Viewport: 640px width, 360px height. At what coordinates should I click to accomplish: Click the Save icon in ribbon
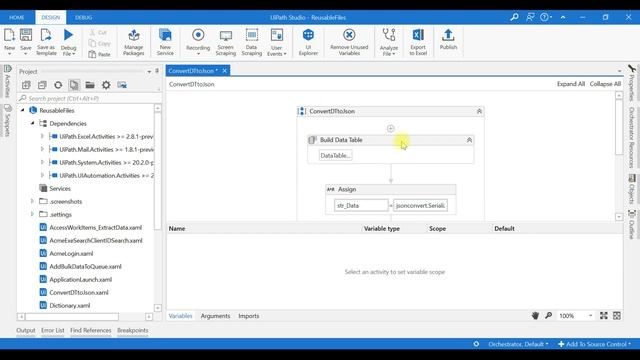26,36
